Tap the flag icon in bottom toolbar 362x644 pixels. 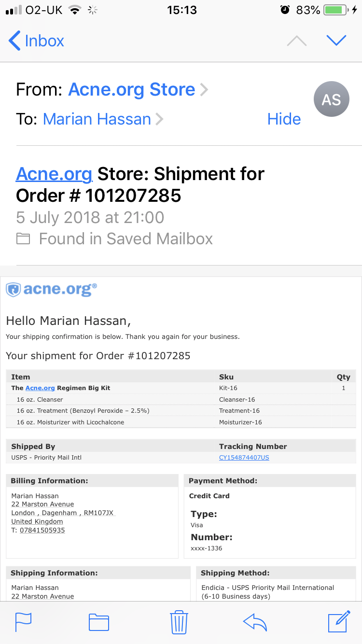coord(23,622)
